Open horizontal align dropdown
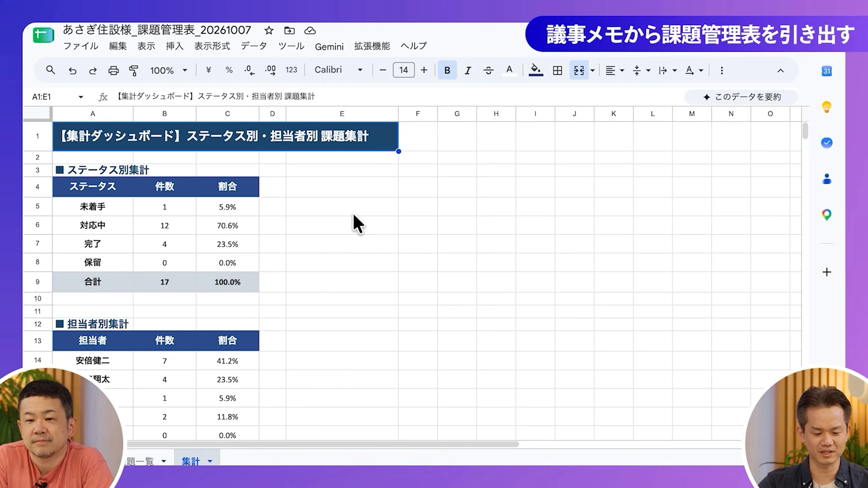This screenshot has width=868, height=488. [x=615, y=70]
